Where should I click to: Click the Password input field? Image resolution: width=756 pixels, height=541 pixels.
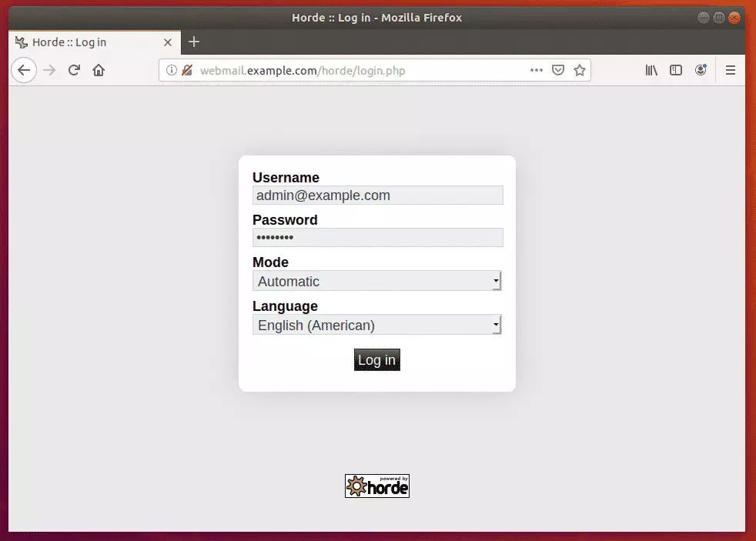tap(377, 238)
